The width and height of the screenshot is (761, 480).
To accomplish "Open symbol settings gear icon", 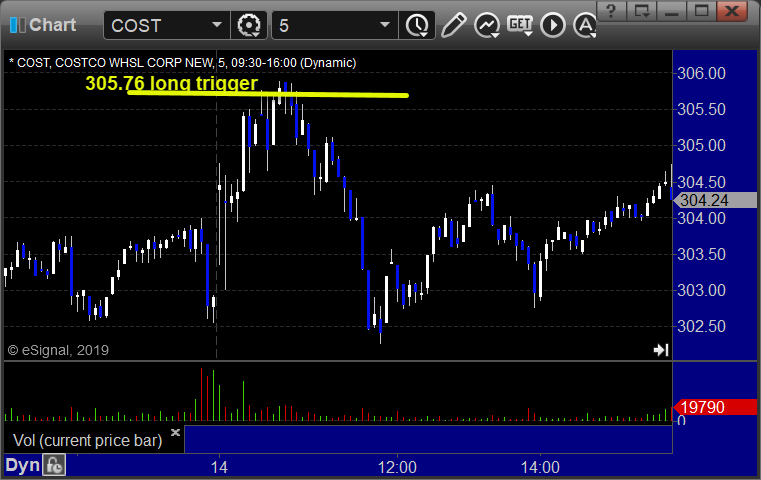I will tap(249, 25).
